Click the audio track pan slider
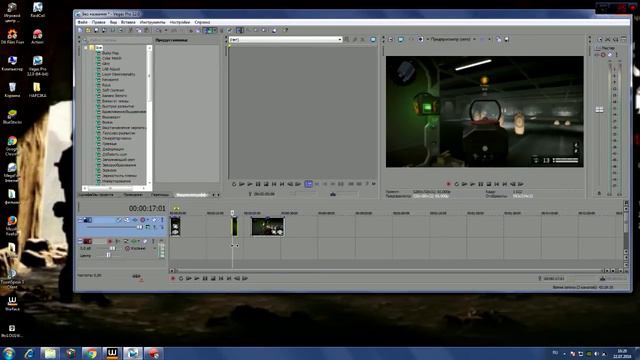Image resolution: width=640 pixels, height=360 pixels. (109, 255)
